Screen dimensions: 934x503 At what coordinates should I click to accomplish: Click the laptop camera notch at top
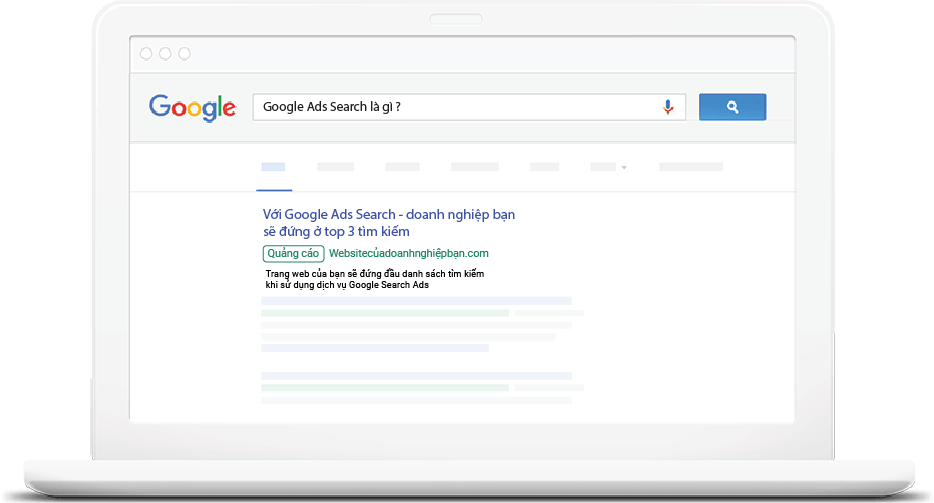click(x=456, y=19)
